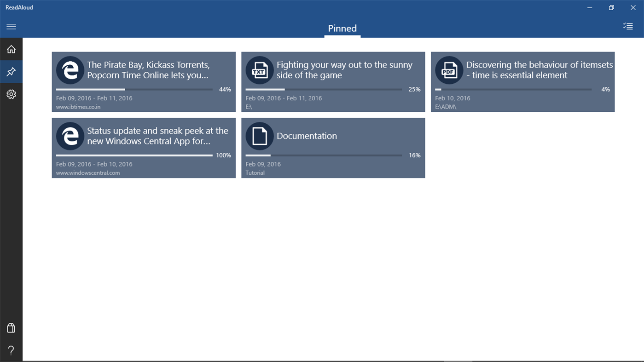
Task: Select the Home icon in the sidebar
Action: pos(11,49)
